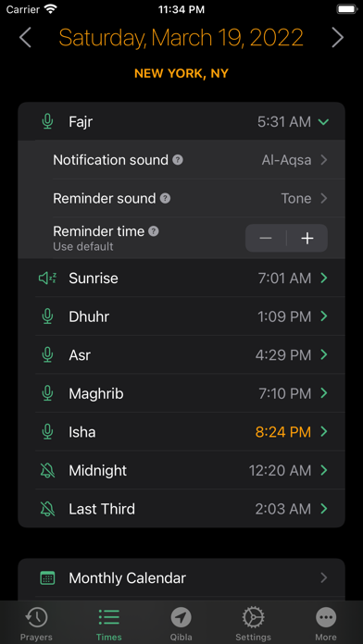Screen dimensions: 363x644
Task: Collapse the Fajr row with the chevron
Action: tap(324, 121)
